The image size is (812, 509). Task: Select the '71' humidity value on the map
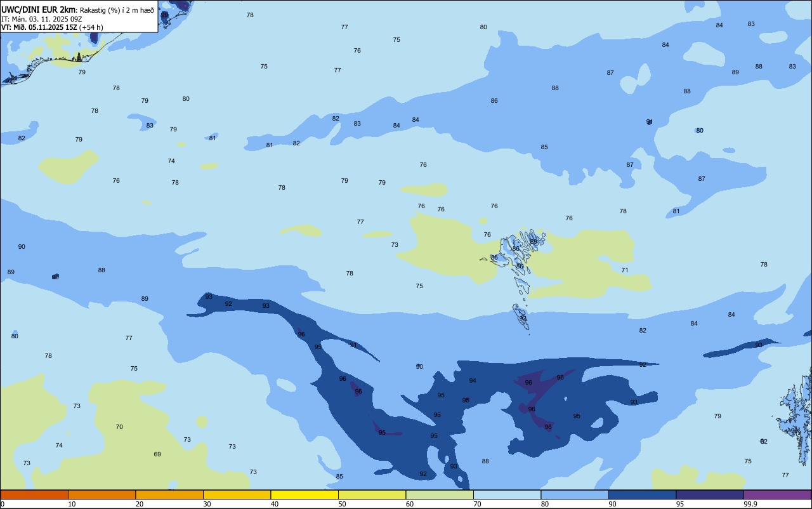625,270
